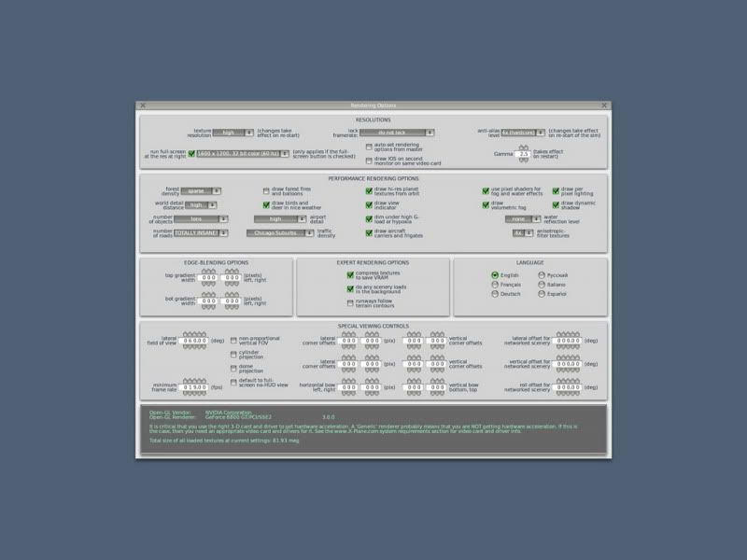Enable auto-set rendering options from master

(369, 147)
